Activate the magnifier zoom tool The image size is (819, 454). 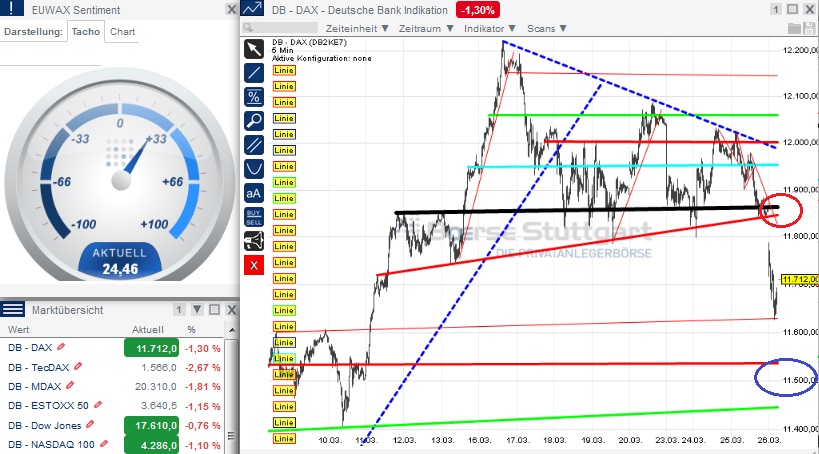click(254, 121)
